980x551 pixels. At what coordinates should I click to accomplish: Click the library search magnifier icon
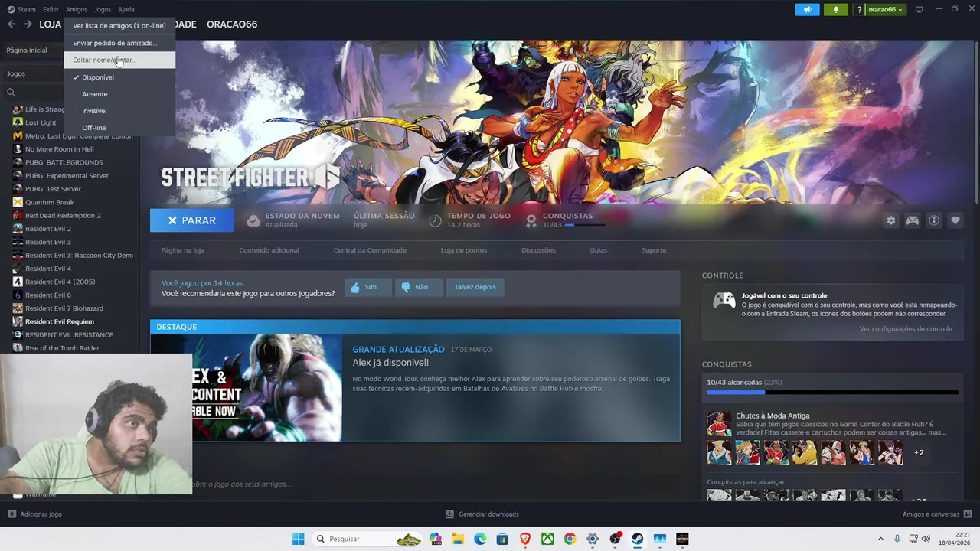pyautogui.click(x=11, y=93)
